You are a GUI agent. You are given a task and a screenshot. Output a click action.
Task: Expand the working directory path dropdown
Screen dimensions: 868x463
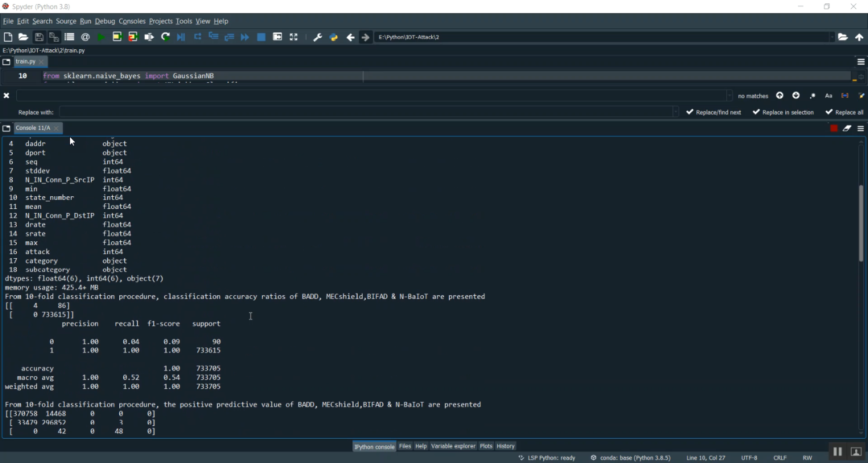coord(832,37)
